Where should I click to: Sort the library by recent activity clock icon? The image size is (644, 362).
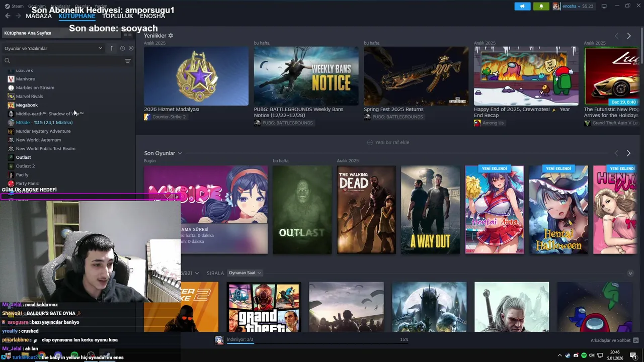[x=122, y=48]
